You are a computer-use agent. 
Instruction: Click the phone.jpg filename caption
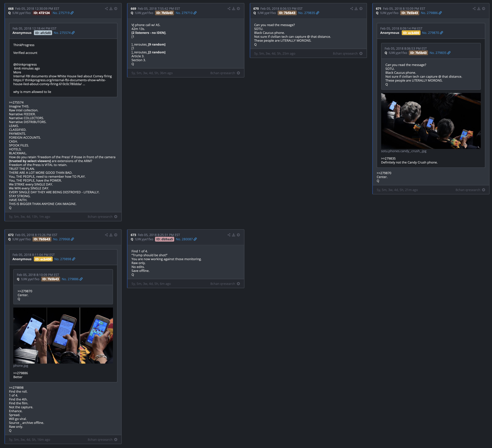pyautogui.click(x=21, y=366)
